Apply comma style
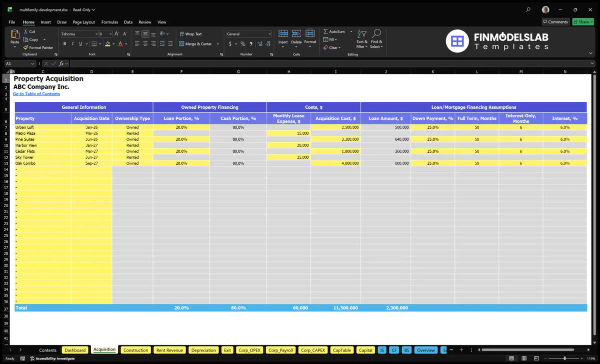Image resolution: width=600 pixels, height=364 pixels. 250,44
